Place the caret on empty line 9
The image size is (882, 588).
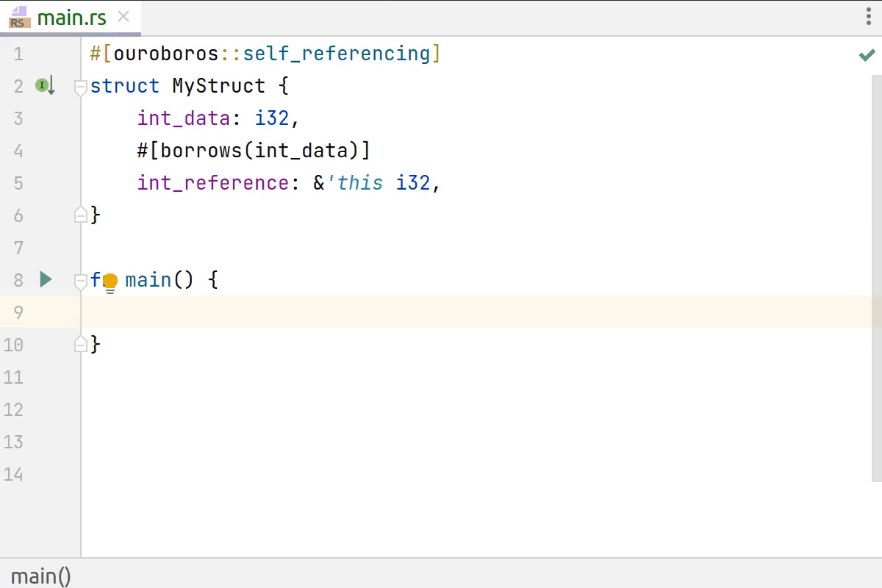coord(481,312)
